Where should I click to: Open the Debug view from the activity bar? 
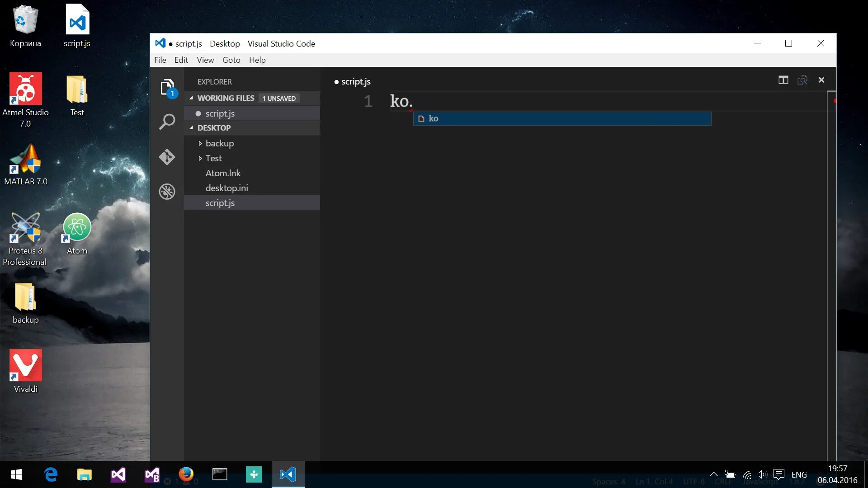[x=167, y=191]
